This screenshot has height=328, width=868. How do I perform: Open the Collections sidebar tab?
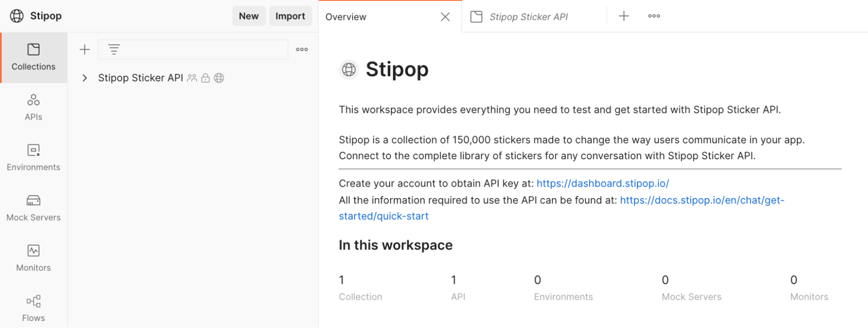pyautogui.click(x=33, y=57)
